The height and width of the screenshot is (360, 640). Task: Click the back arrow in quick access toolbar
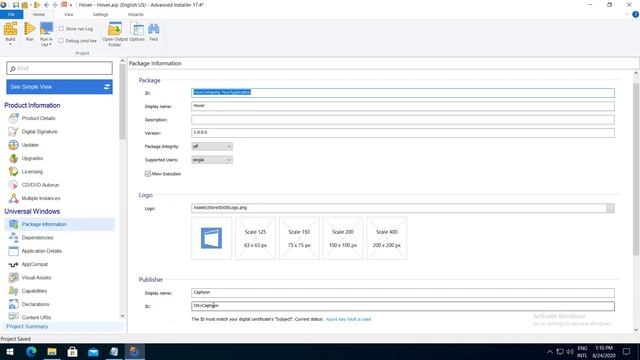46,5
